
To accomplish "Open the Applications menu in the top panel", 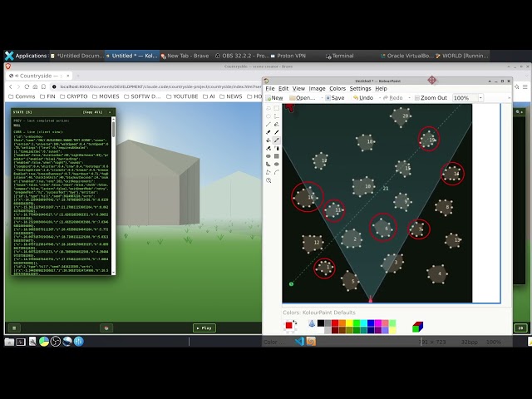I will point(26,56).
